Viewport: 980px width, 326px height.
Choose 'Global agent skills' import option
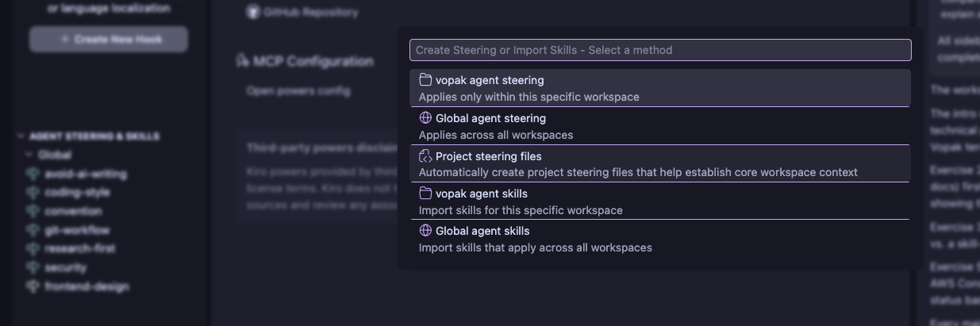click(660, 239)
